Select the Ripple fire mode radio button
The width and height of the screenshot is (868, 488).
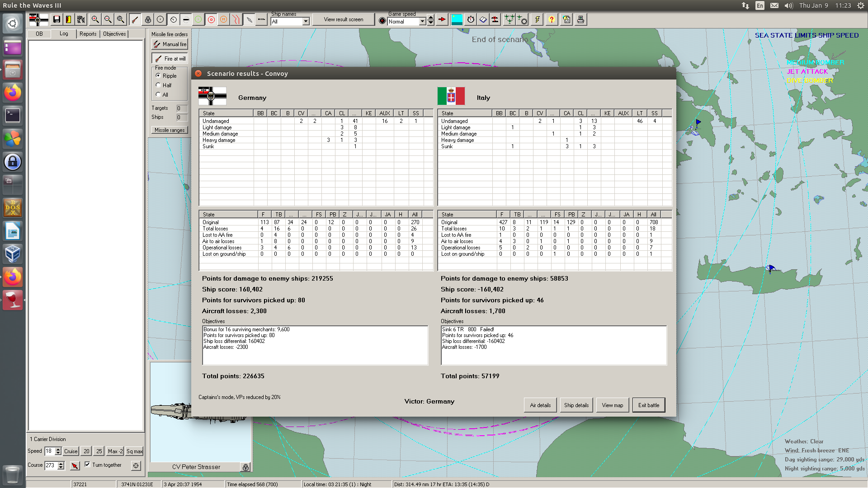pyautogui.click(x=158, y=75)
